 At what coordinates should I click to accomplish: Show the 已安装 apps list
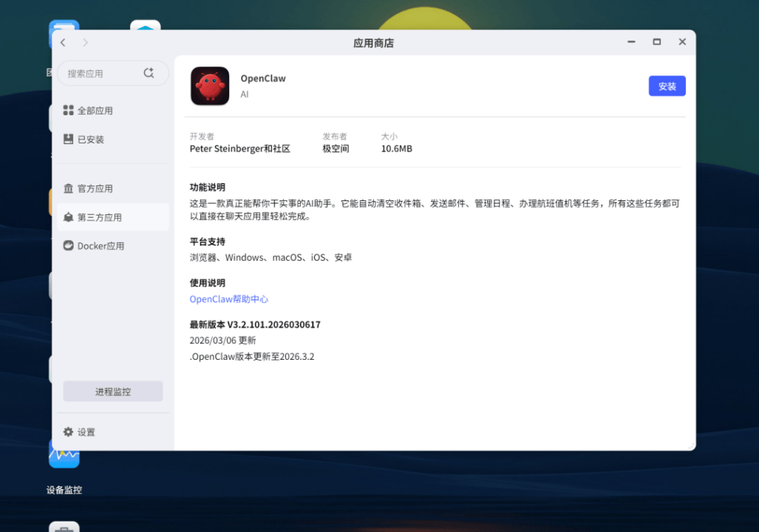90,140
